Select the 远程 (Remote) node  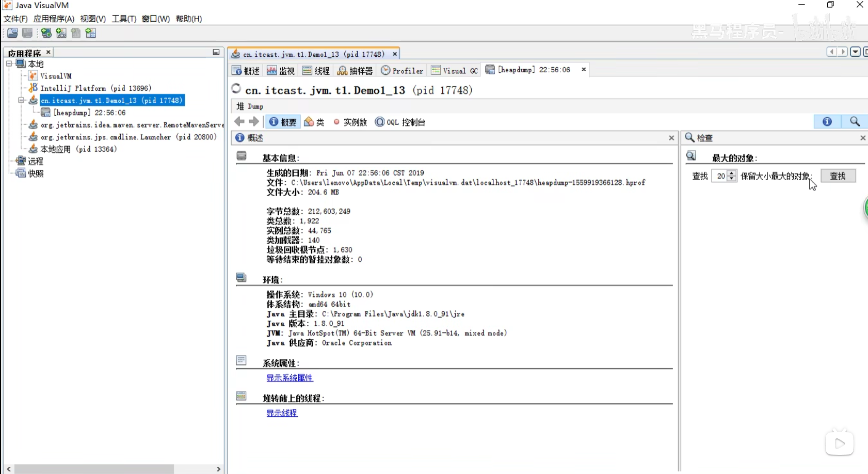(x=36, y=161)
